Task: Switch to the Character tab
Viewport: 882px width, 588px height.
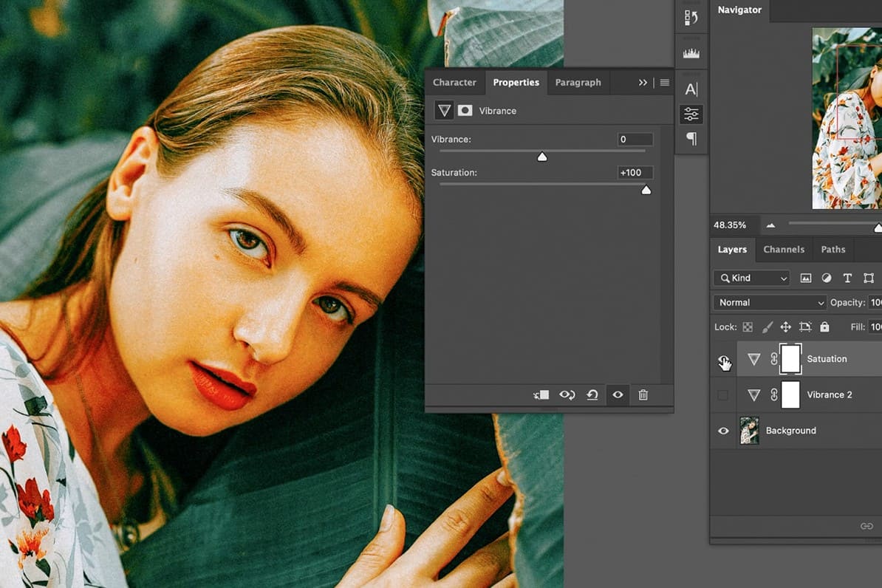Action: (454, 83)
